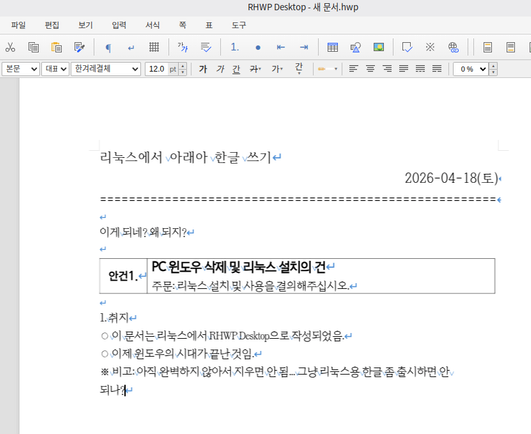Open the 표 menu
Image resolution: width=531 pixels, height=434 pixels.
(x=209, y=25)
